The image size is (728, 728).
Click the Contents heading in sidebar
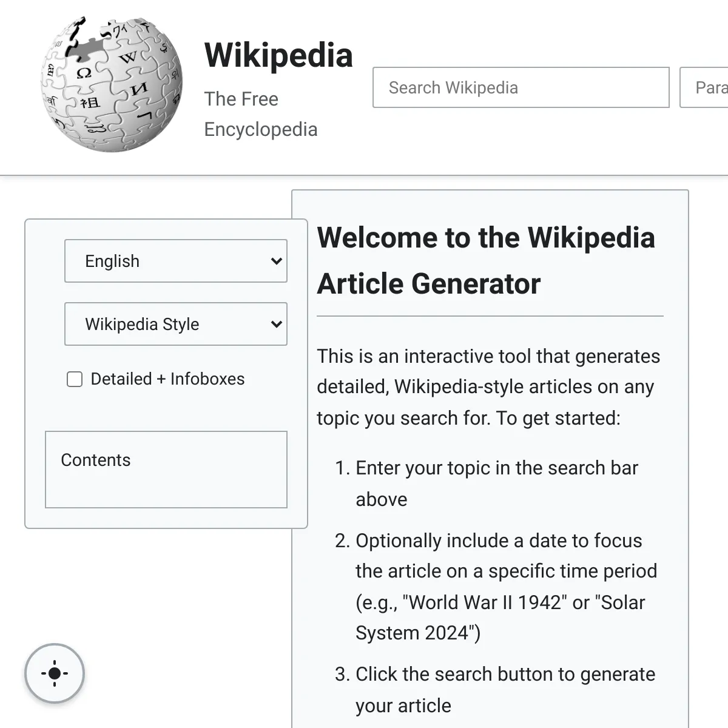point(96,460)
